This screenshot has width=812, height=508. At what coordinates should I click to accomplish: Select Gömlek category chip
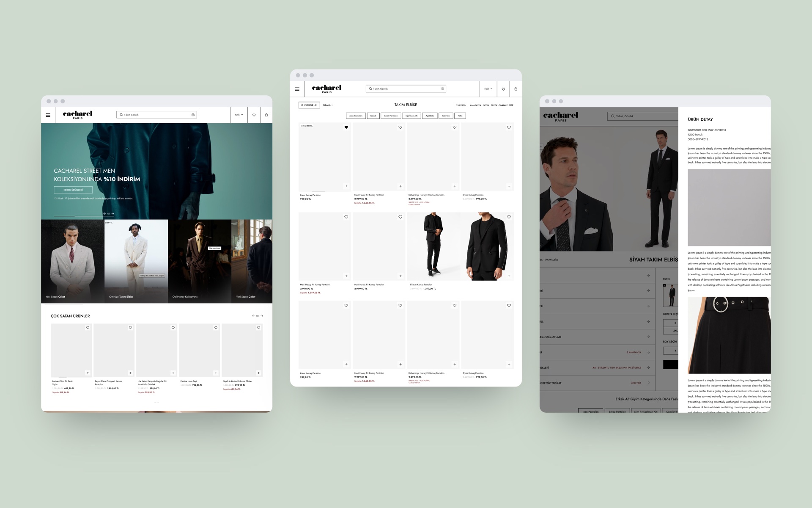tap(446, 116)
